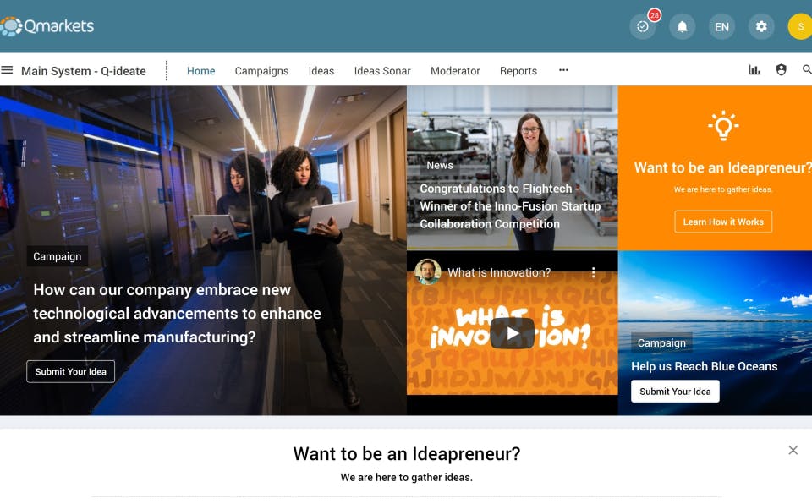Open the Ideas Sonar tab

pyautogui.click(x=382, y=71)
